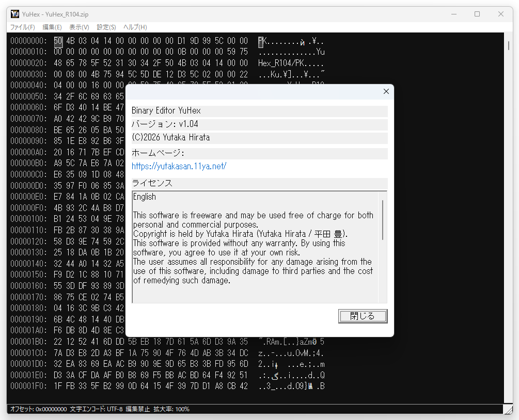Click the ASCII text Hex_R104/PK.....
The image size is (519, 420).
[x=281, y=63]
